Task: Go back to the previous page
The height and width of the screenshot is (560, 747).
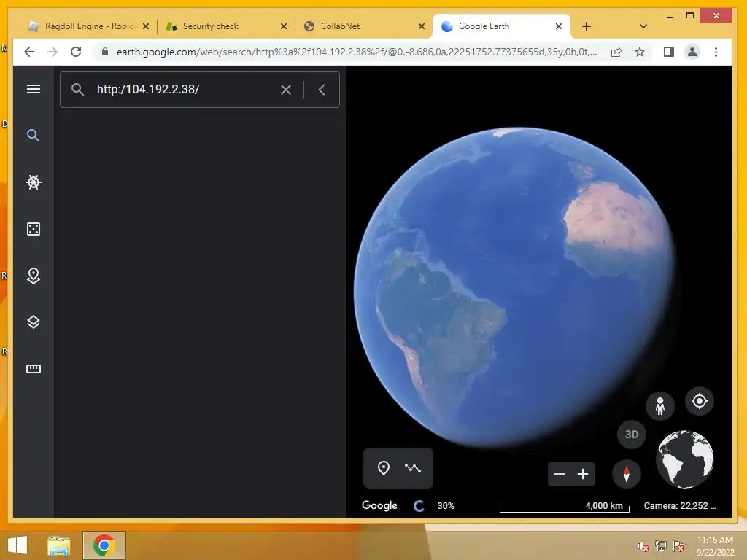Action: (29, 52)
